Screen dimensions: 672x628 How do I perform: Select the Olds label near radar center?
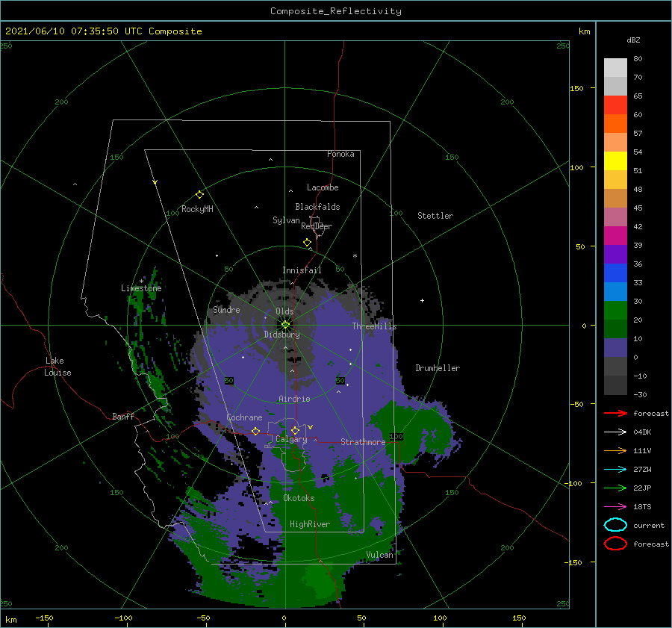pyautogui.click(x=284, y=311)
